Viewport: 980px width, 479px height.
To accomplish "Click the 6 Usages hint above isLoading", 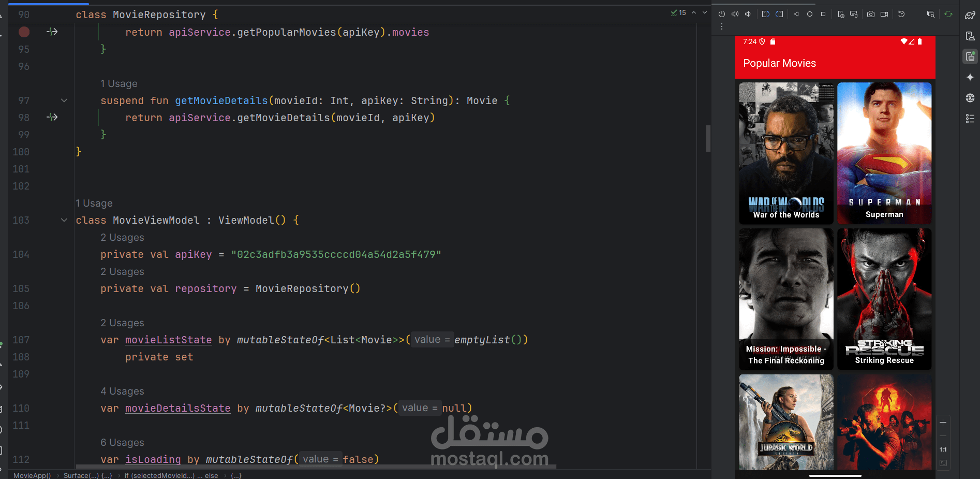I will [123, 443].
